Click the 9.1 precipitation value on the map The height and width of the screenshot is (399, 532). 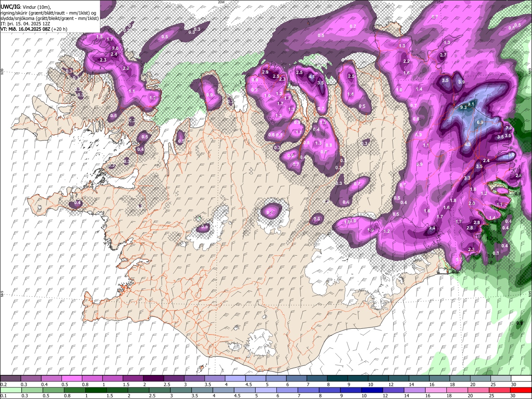[471, 104]
